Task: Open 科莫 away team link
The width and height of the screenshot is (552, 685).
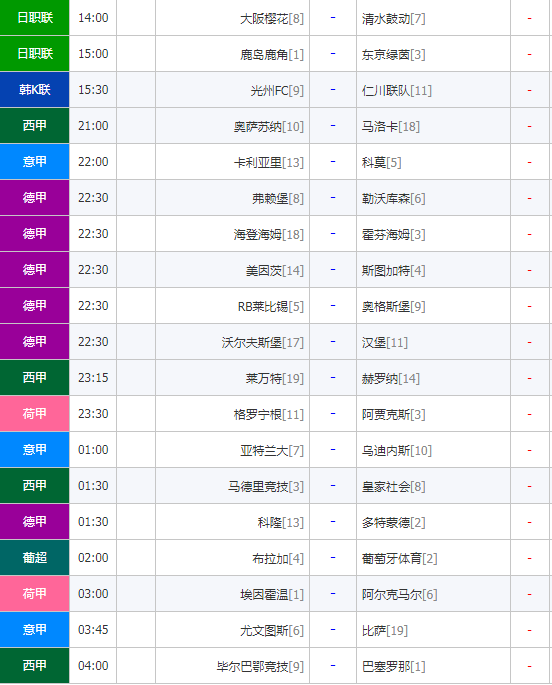Action: click(374, 163)
